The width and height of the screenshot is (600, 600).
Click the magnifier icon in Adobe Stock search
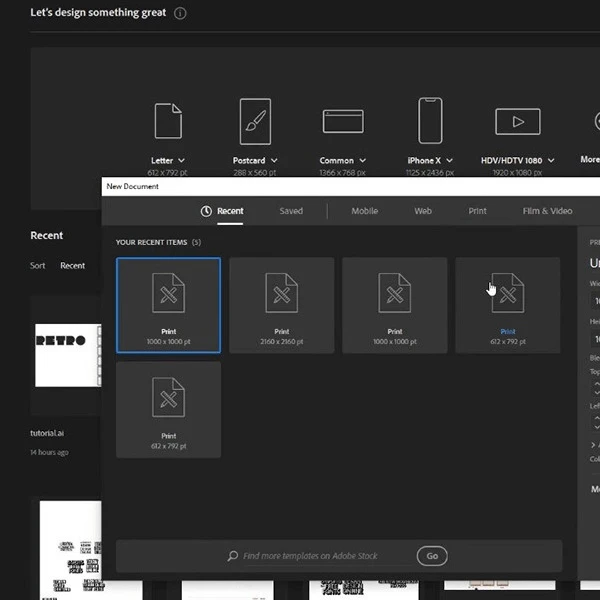(233, 556)
